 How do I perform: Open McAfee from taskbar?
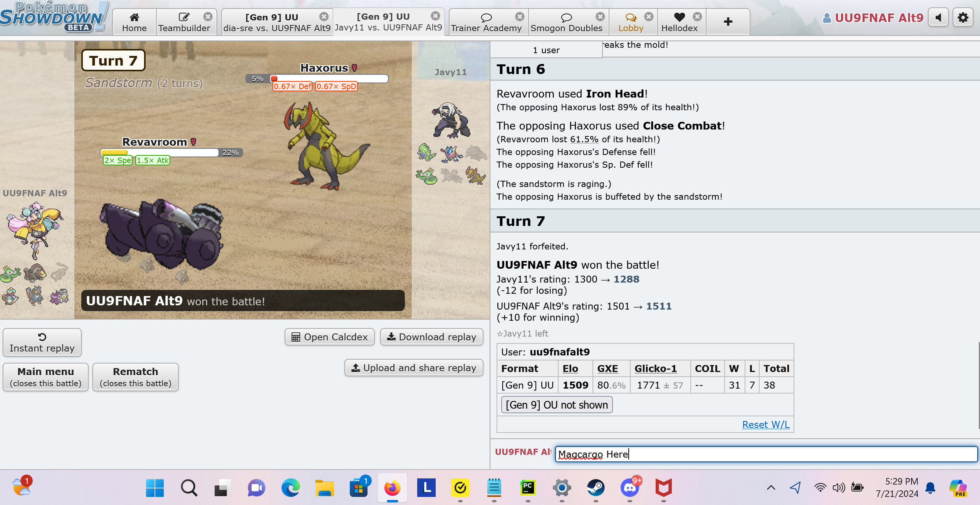[663, 488]
